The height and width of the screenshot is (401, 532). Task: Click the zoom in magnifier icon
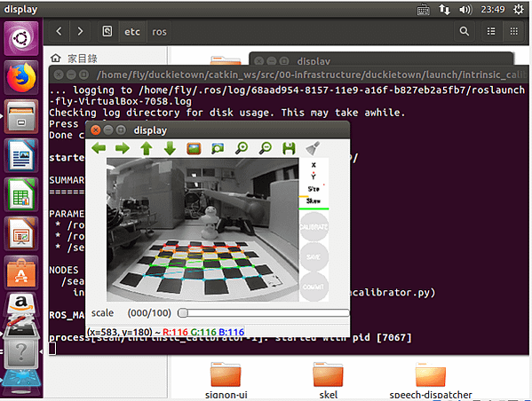click(242, 148)
